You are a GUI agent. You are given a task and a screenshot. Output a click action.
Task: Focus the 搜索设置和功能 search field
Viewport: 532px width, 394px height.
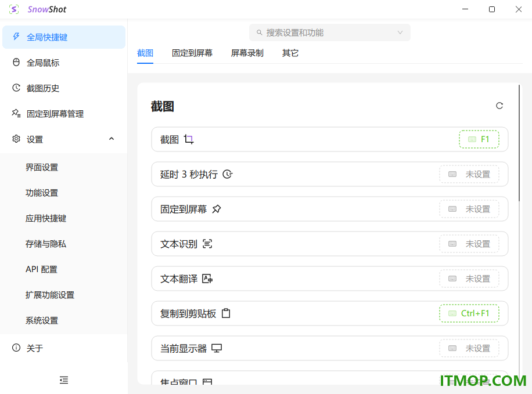click(x=329, y=32)
